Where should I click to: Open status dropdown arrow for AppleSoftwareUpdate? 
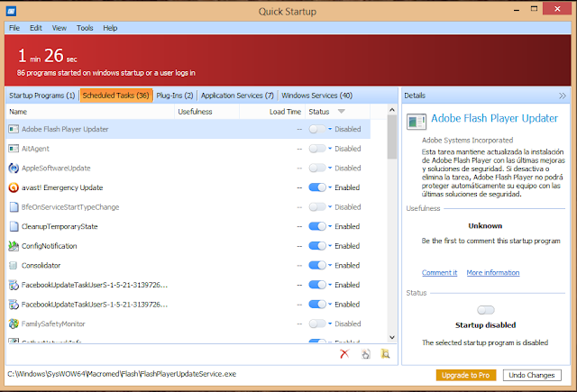[330, 168]
